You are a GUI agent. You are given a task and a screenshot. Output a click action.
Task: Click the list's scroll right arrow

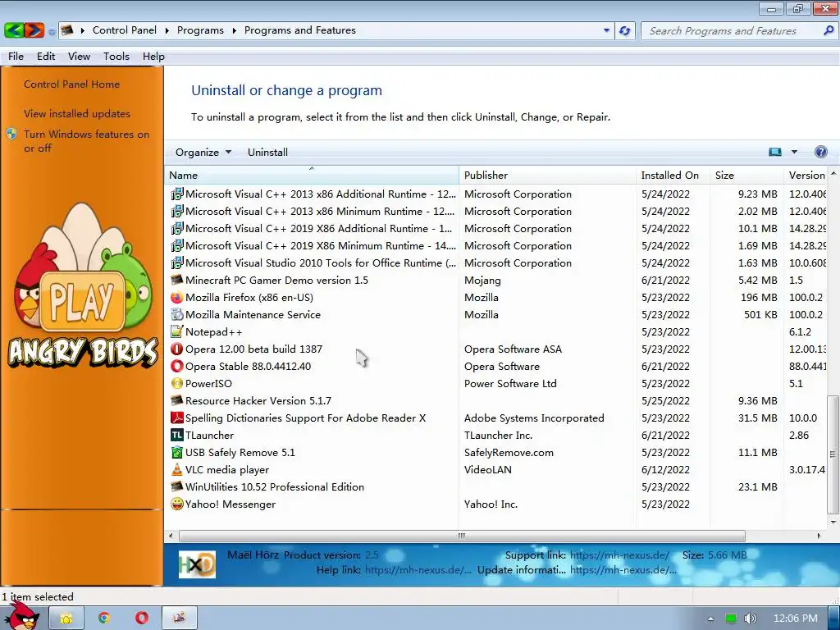coord(819,536)
